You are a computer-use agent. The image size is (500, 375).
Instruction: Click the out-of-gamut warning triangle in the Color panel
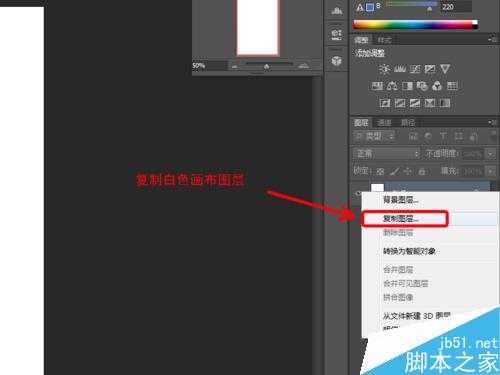click(x=360, y=7)
